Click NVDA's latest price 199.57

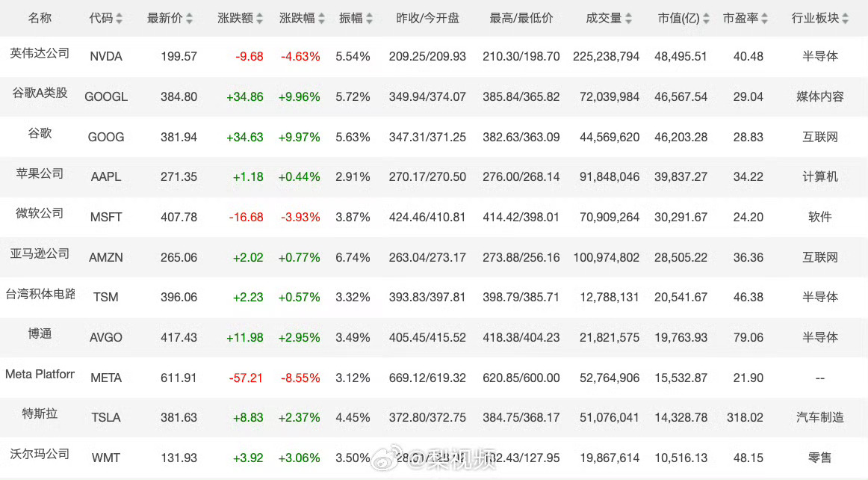click(179, 57)
